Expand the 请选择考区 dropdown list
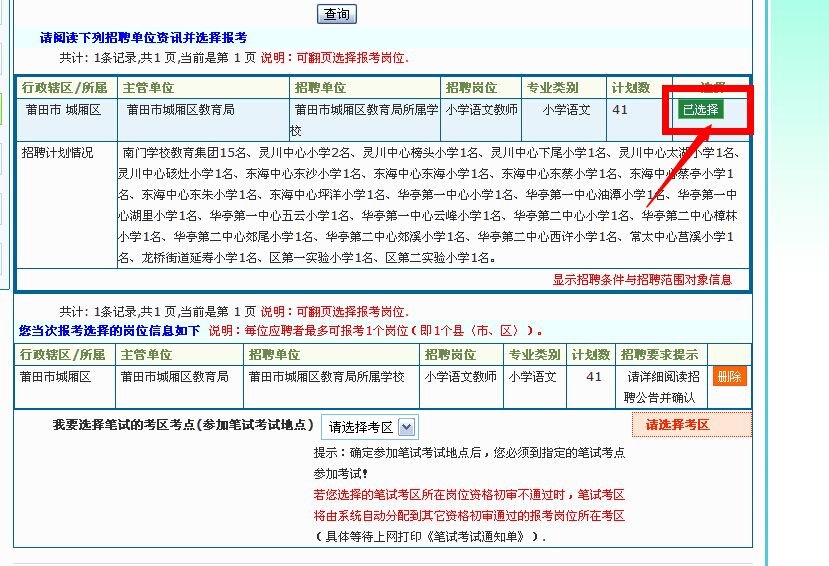 [x=368, y=427]
